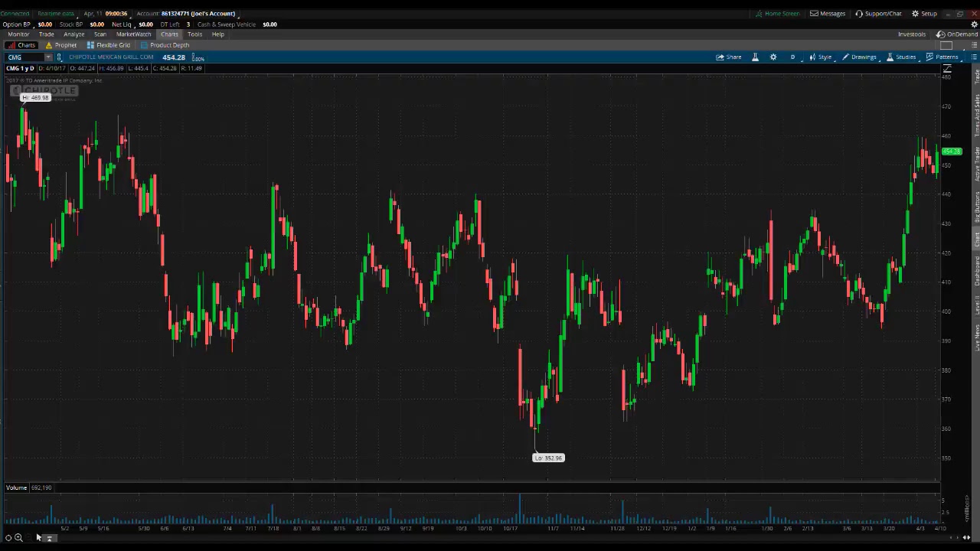Click the 454.28 current price tag on axis
Screen dimensions: 980x551
[952, 152]
